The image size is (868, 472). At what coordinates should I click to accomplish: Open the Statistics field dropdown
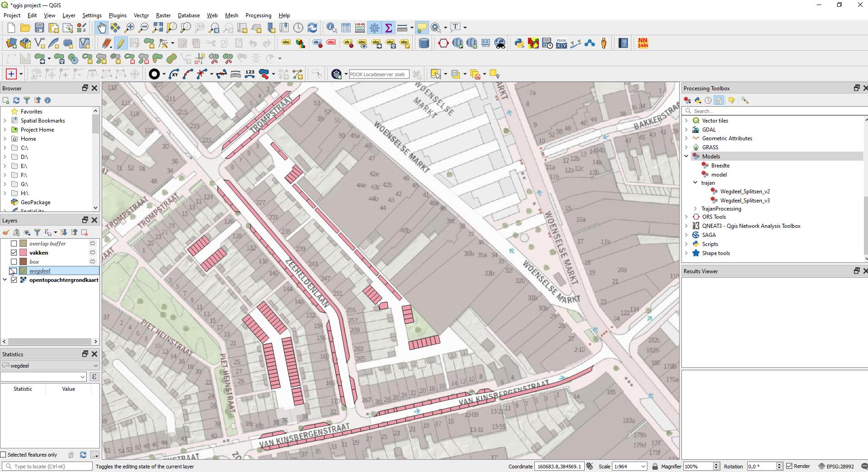(x=43, y=377)
